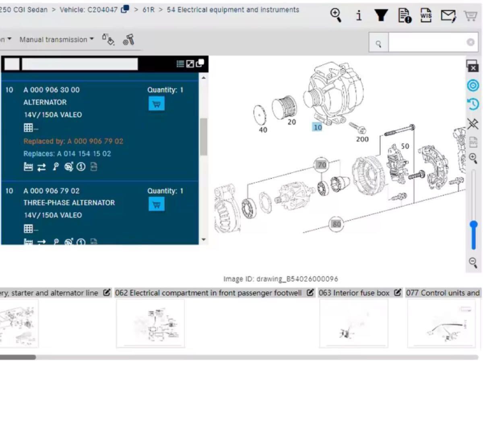
Task: Toggle the funnel filter icon
Action: [381, 15]
